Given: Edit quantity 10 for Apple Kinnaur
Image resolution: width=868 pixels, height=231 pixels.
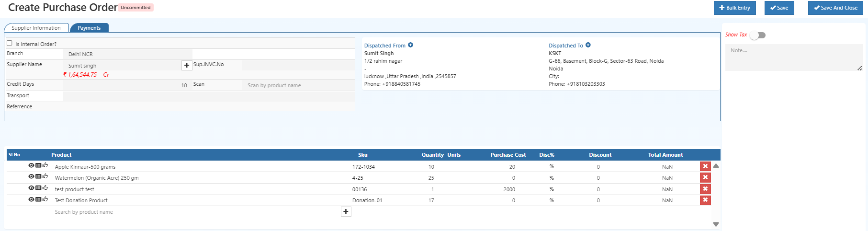Looking at the screenshot, I should click(x=431, y=167).
